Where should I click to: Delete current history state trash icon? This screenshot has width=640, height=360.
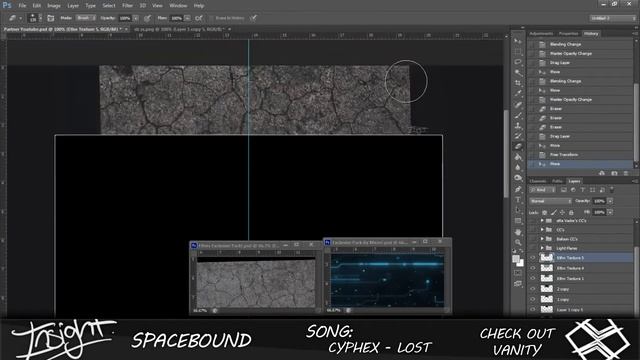(626, 173)
